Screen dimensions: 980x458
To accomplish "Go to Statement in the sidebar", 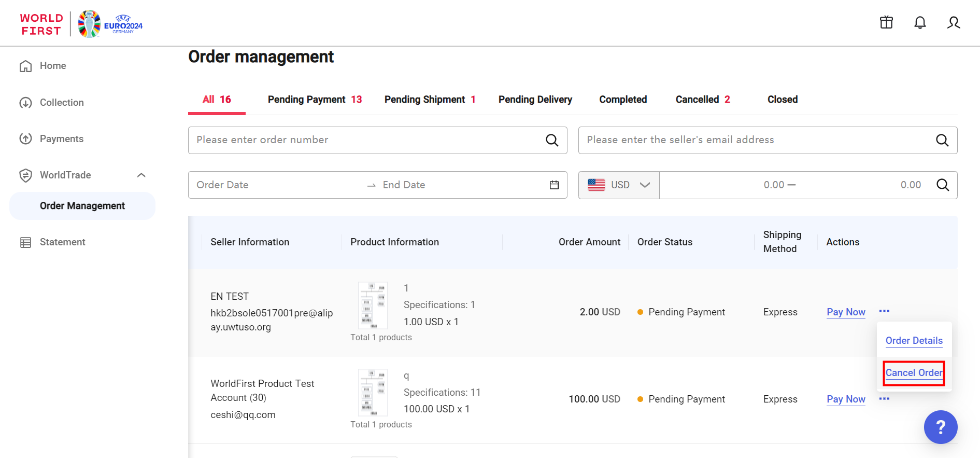I will [62, 242].
